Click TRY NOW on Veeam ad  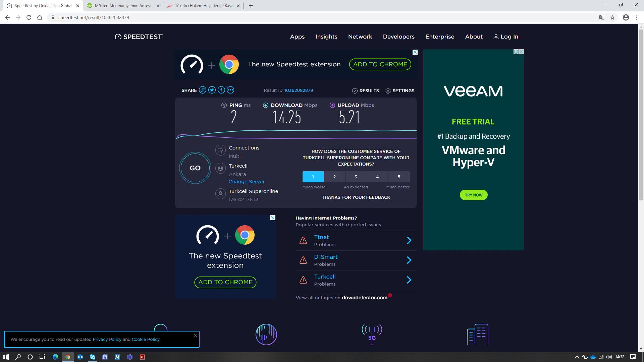pyautogui.click(x=474, y=195)
